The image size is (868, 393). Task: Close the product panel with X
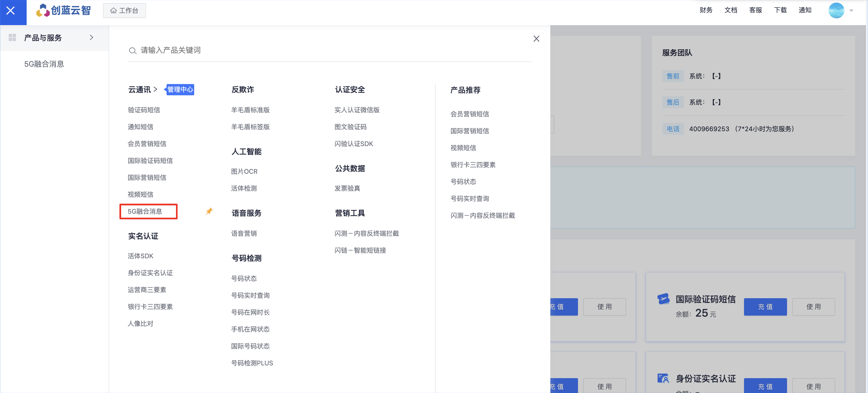pos(536,39)
